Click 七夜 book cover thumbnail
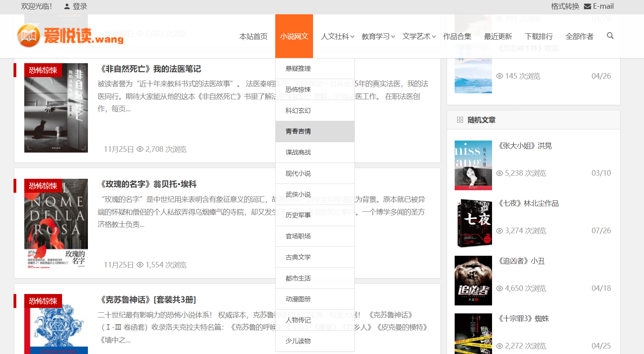 (473, 223)
